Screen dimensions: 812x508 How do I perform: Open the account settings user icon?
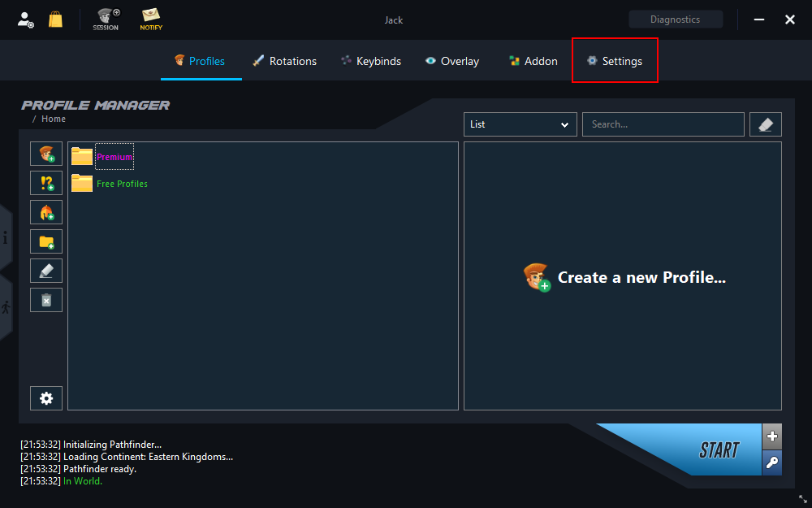point(25,20)
